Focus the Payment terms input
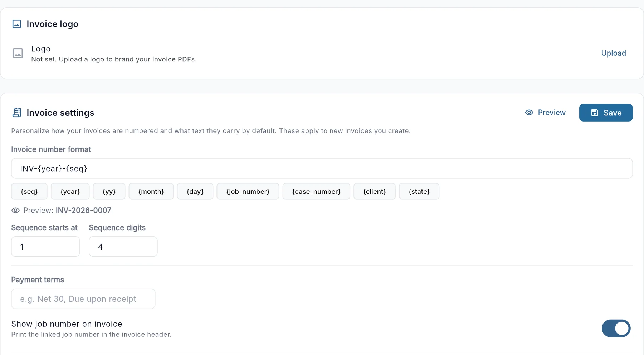Screen dimensions: 644x355 tap(83, 299)
